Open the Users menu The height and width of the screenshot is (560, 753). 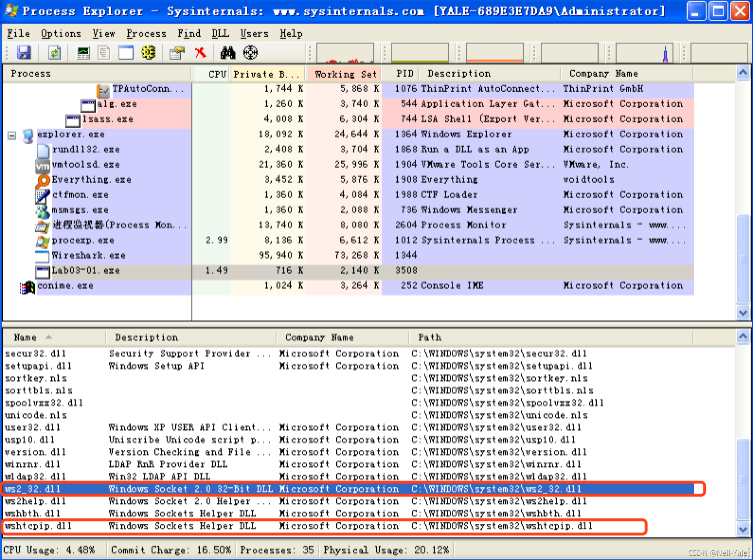tap(254, 34)
